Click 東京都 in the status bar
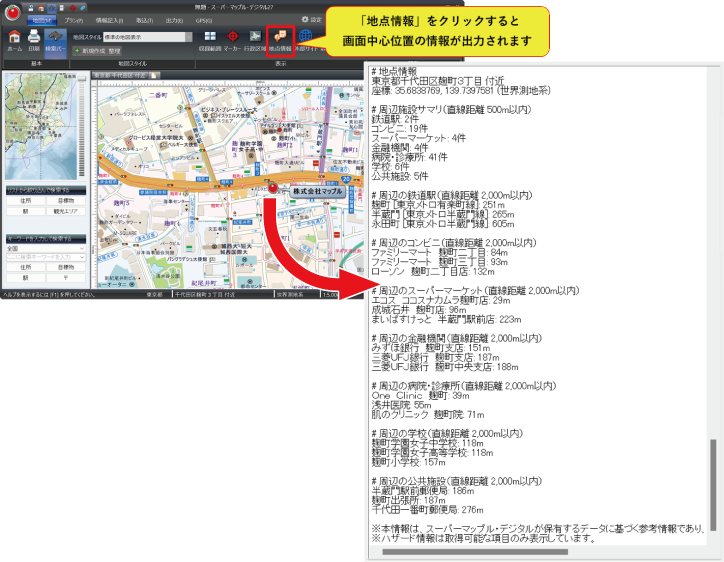Viewport: 724px width, 562px height. [x=155, y=295]
